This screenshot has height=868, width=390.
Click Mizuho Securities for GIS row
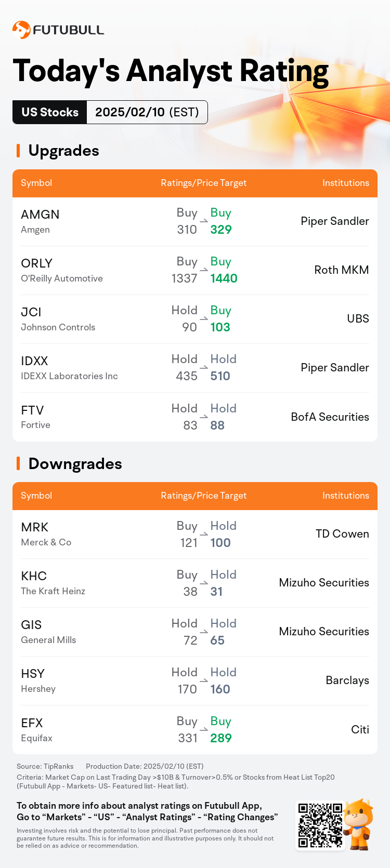coord(324,631)
